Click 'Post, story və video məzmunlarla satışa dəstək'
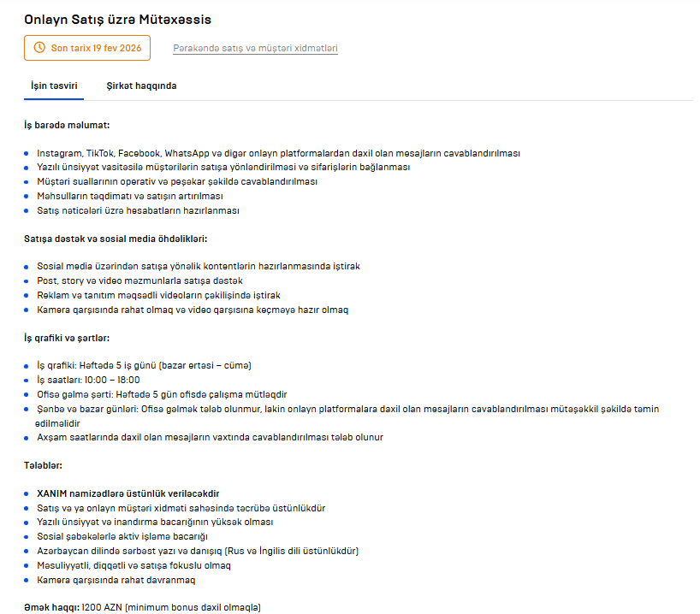700x614 pixels. pos(139,281)
